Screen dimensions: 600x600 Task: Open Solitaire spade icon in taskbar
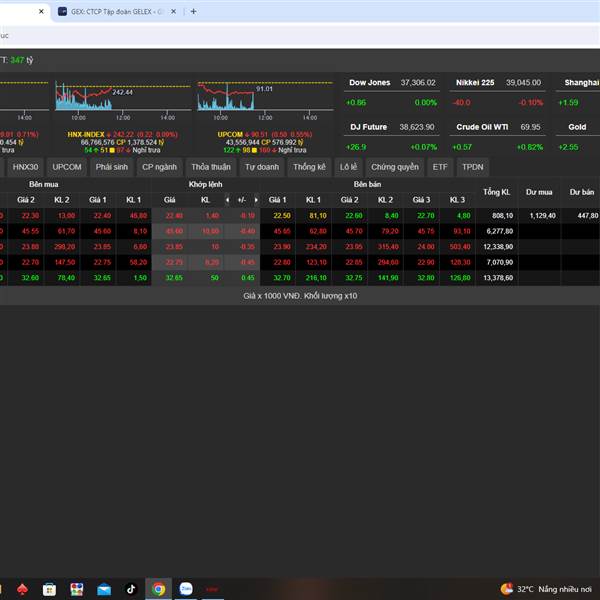[x=23, y=589]
